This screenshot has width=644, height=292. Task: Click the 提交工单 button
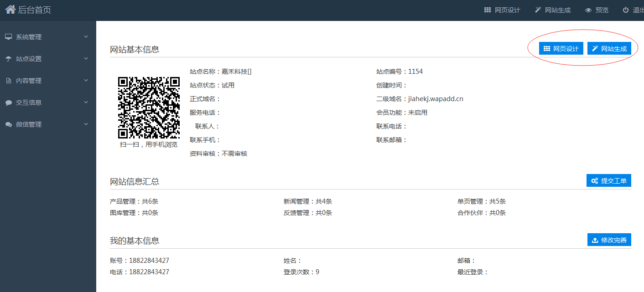pyautogui.click(x=608, y=181)
